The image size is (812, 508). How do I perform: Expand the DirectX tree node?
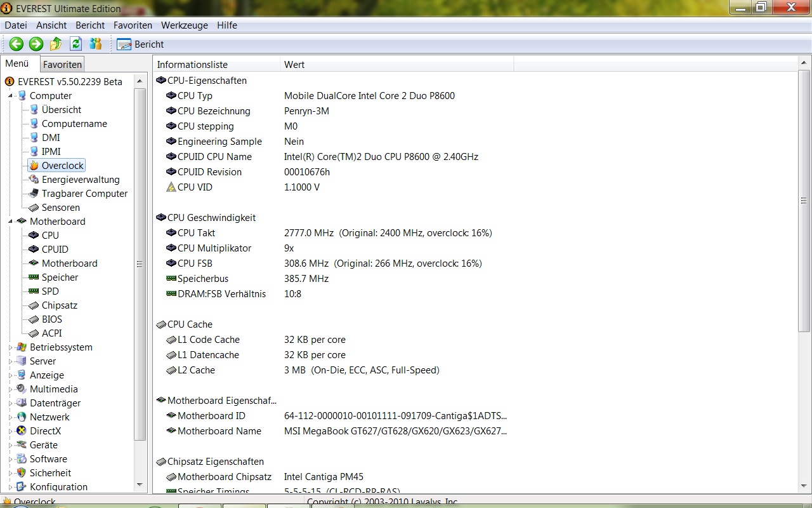click(11, 431)
